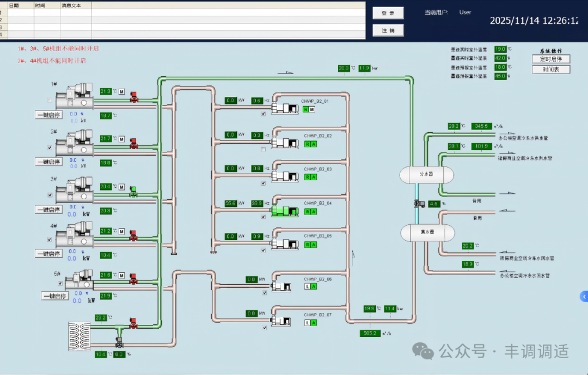Click bypass valve between 分水器 and 集水器
This screenshot has width=588, height=375.
click(x=419, y=204)
